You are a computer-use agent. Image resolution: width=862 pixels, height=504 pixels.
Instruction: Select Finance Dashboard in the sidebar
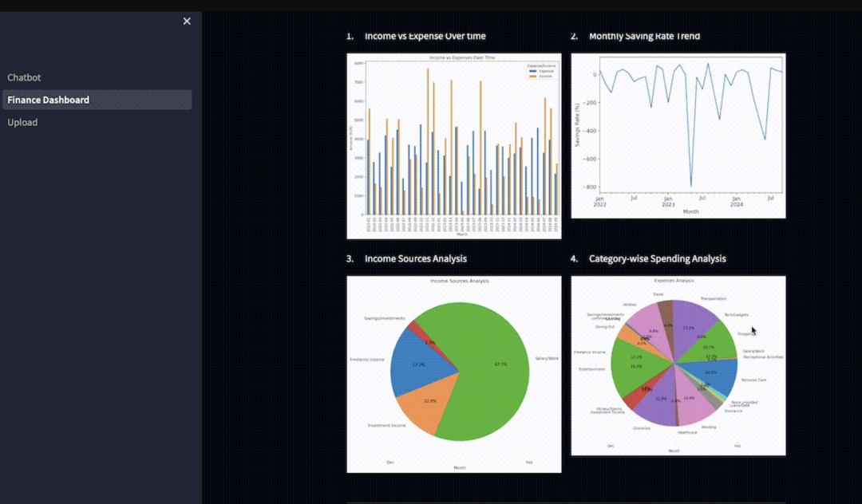[x=48, y=100]
